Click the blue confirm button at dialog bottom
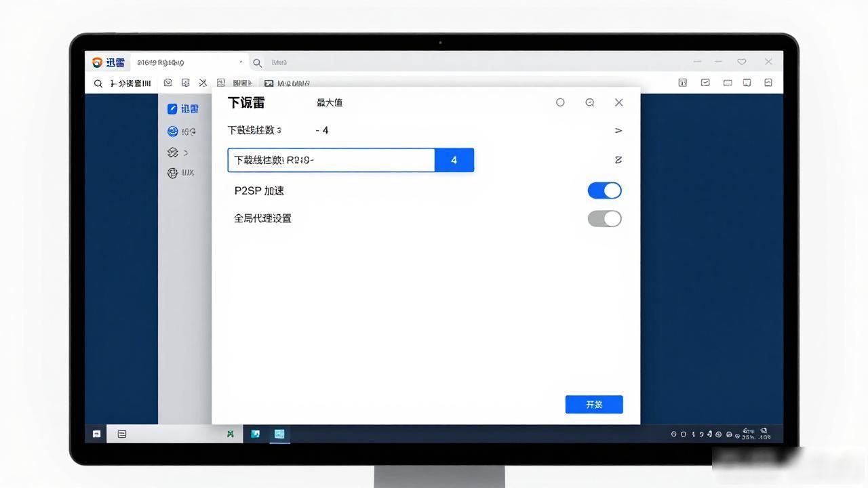The image size is (868, 488). coord(594,404)
